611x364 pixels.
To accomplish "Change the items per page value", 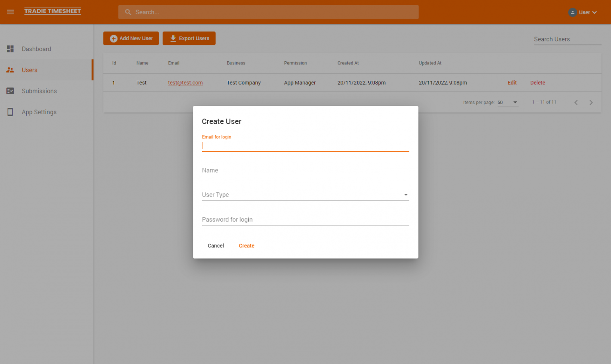I will click(508, 102).
